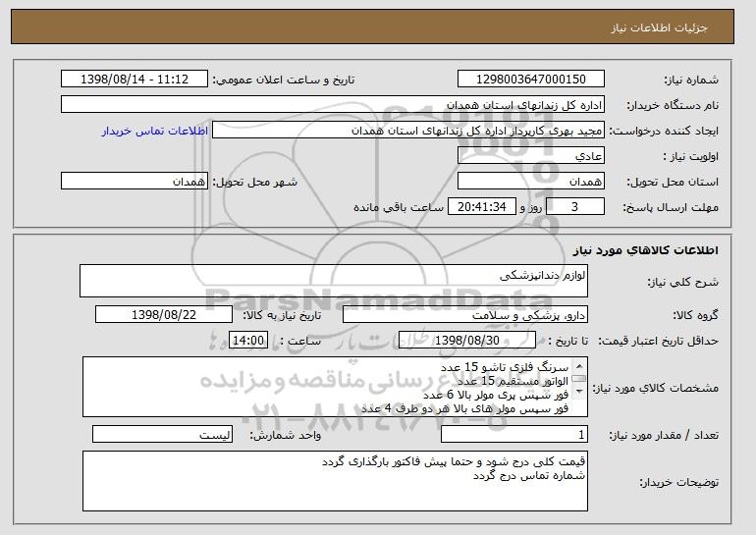The image size is (756, 535).
Task: Select the line سرنگ فلزی تاشو 15 عدد
Action: (505, 367)
